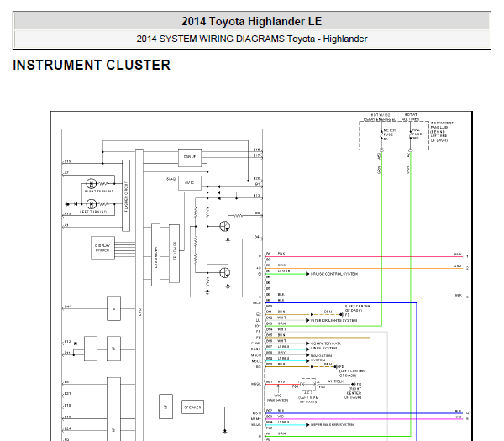Click the "NAVIGATION SYSTEM" label
504x441 pixels.
pos(321,358)
